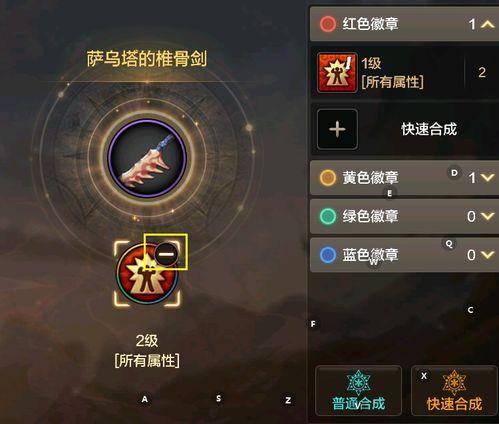Select the level 2 red emblem in the socket
This screenshot has width=499, height=424.
tap(147, 274)
